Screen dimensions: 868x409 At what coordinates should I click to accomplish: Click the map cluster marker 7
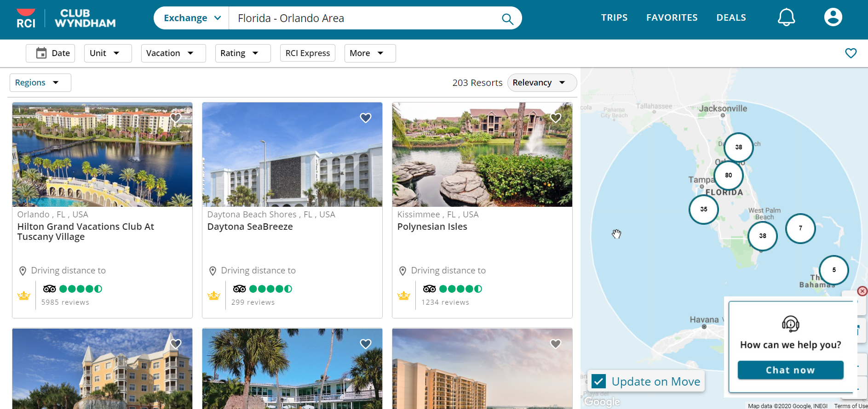coord(800,228)
